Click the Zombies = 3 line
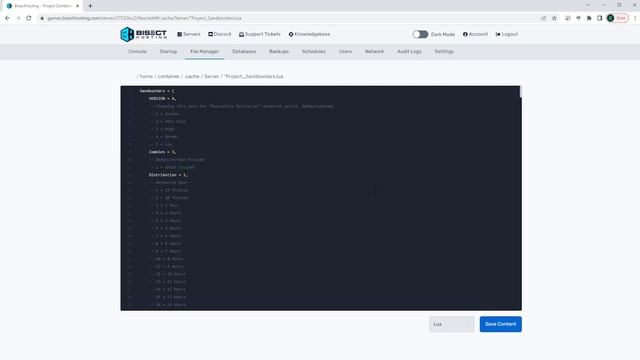Viewport: 640px width, 360px height. 162,152
